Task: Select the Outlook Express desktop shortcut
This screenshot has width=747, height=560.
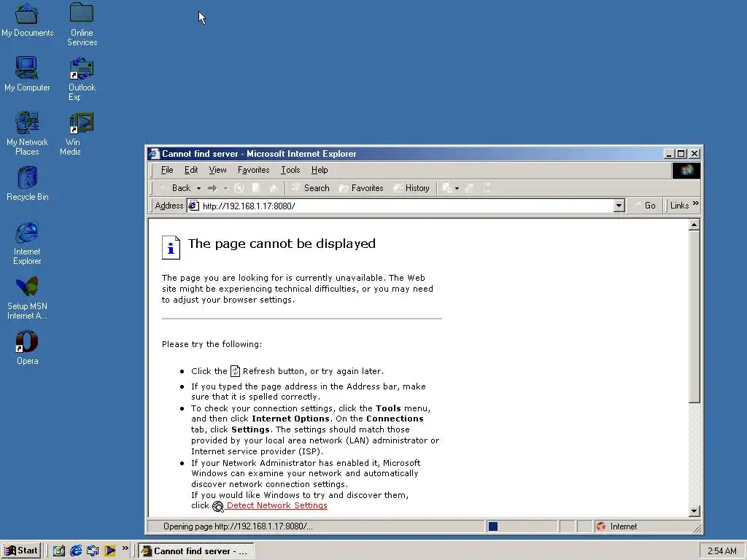Action: pyautogui.click(x=82, y=79)
